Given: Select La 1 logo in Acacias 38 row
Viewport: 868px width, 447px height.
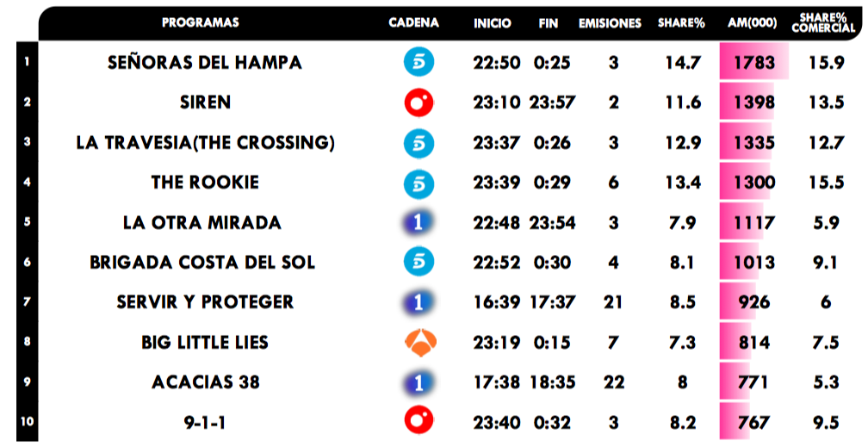Looking at the screenshot, I should click(x=418, y=382).
